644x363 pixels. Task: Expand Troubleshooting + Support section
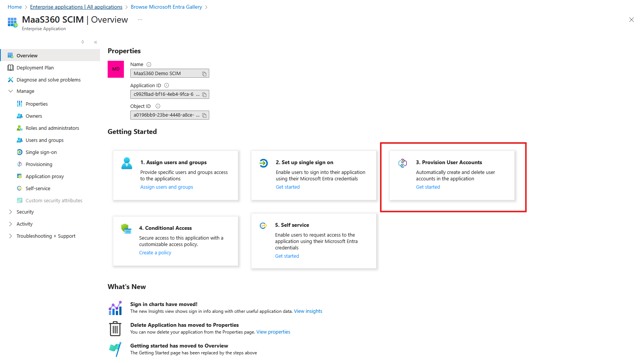(x=11, y=236)
